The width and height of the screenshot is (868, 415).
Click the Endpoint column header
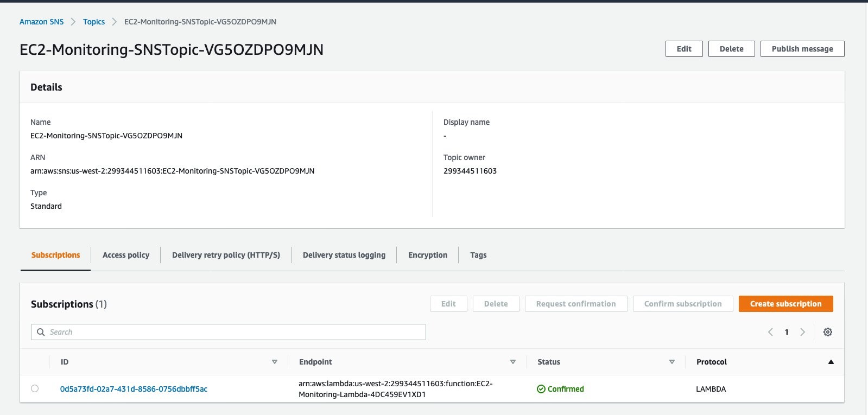(x=315, y=362)
